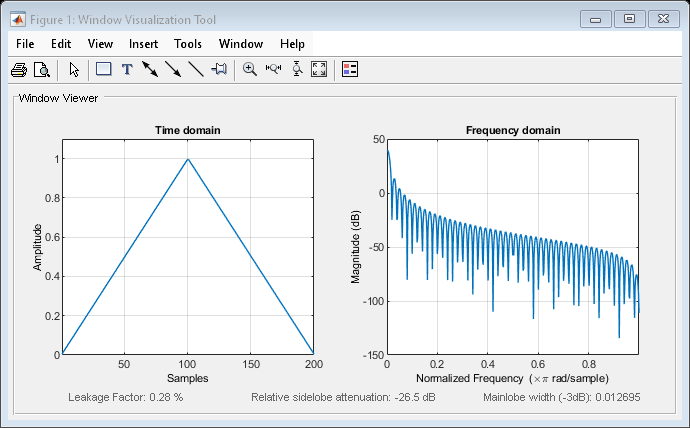Screen dimensions: 690x428
Task: Click the triangular window peak at sample 100
Action: [x=188, y=159]
